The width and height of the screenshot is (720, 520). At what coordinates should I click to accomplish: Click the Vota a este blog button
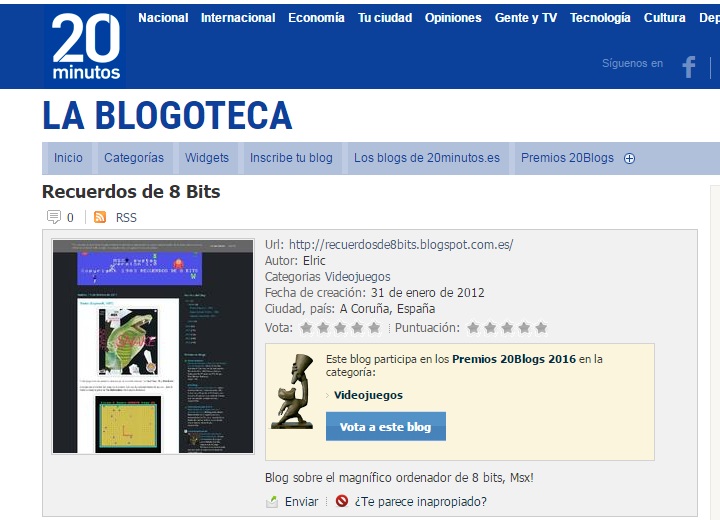click(x=386, y=427)
